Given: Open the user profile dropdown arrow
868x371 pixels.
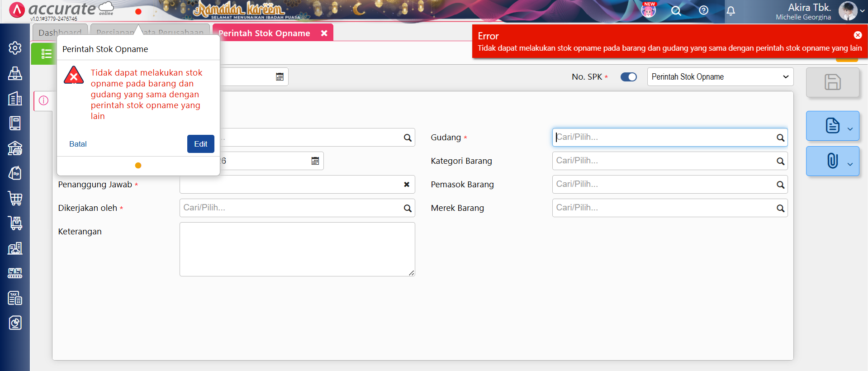Looking at the screenshot, I should pos(862,11).
